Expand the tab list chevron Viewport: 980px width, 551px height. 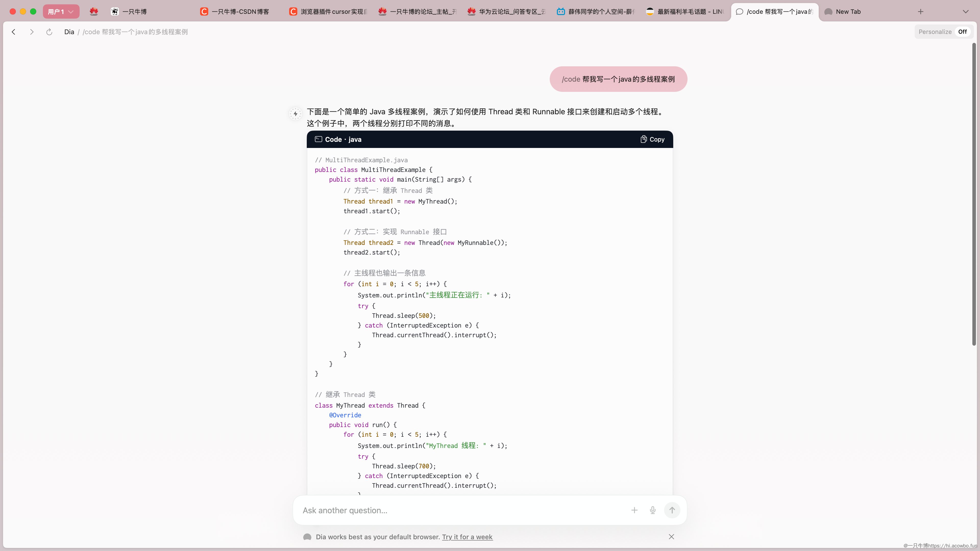coord(965,11)
